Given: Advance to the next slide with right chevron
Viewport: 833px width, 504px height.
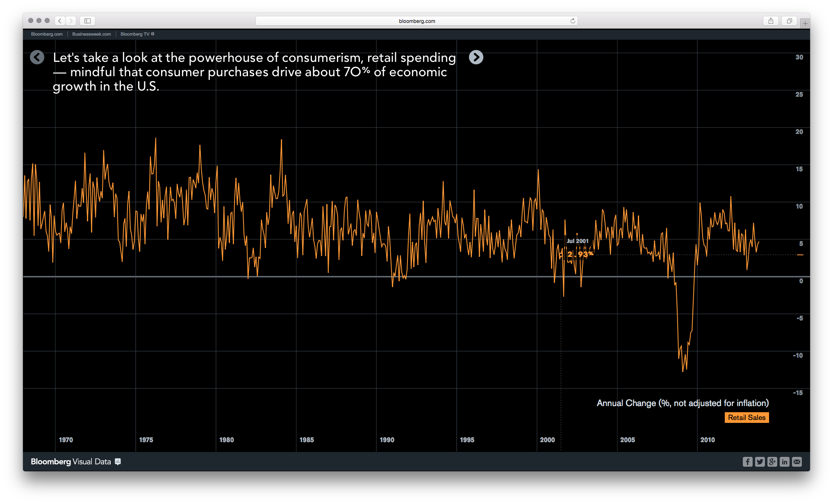Looking at the screenshot, I should pyautogui.click(x=476, y=57).
